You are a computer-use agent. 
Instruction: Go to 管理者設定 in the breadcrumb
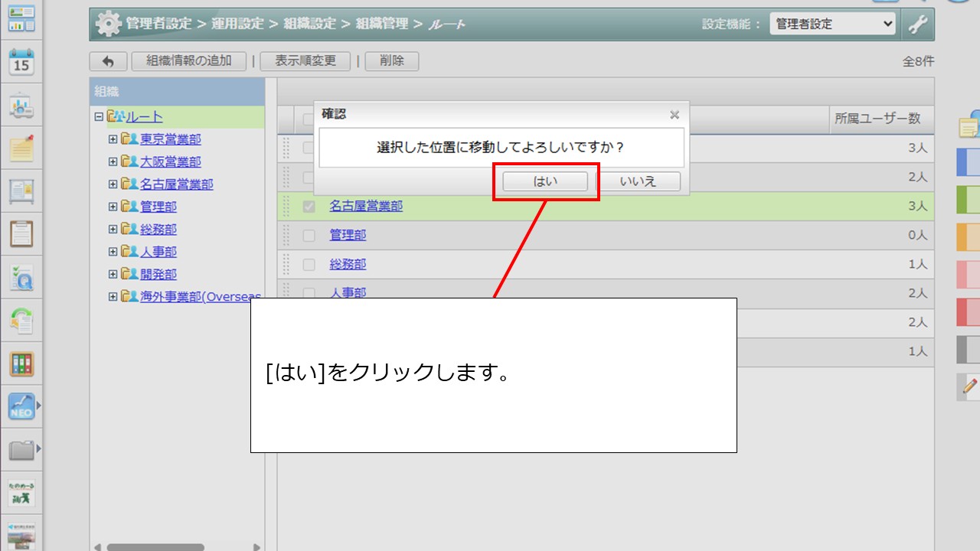(158, 24)
